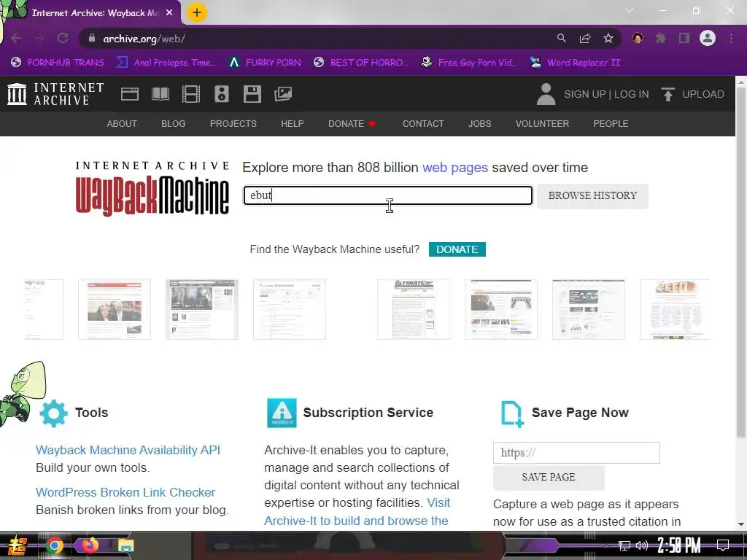
Task: Click the volume icon in system tray
Action: point(642,545)
